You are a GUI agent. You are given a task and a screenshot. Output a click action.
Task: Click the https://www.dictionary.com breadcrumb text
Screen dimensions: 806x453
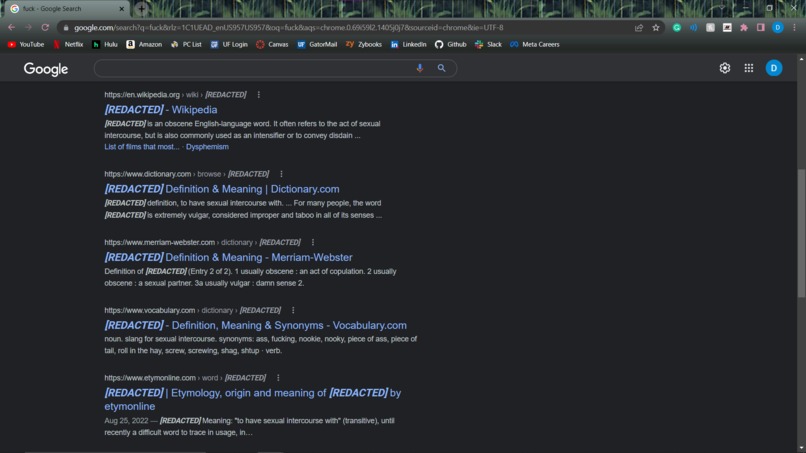[x=148, y=174]
